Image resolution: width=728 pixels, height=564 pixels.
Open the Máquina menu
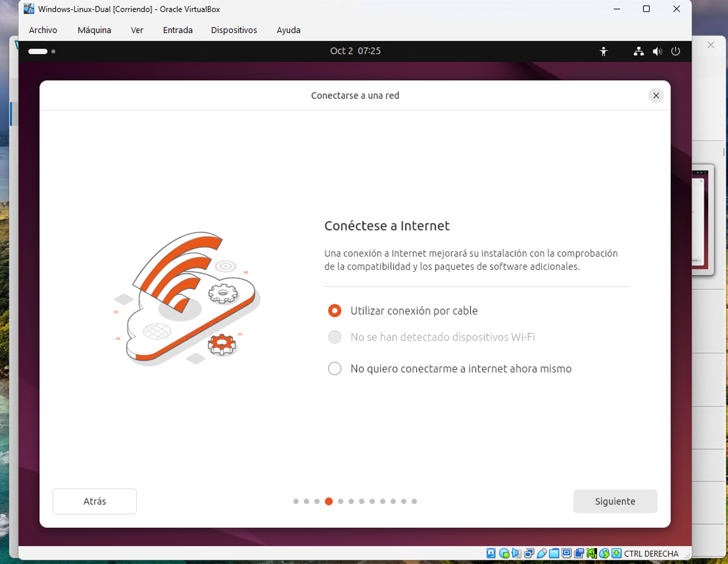pos(94,30)
